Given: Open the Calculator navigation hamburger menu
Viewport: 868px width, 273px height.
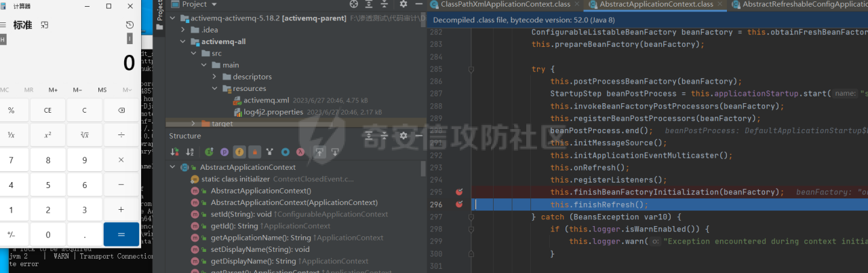Looking at the screenshot, I should pos(3,25).
